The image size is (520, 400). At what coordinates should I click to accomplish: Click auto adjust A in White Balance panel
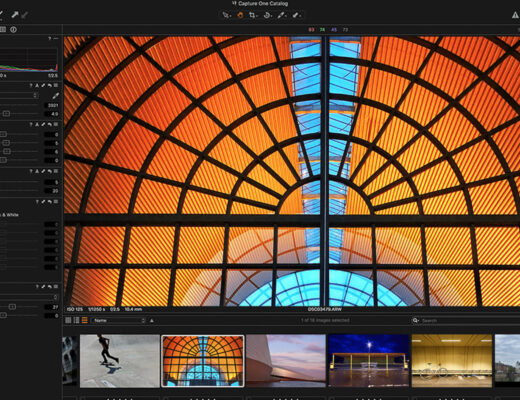tap(37, 86)
